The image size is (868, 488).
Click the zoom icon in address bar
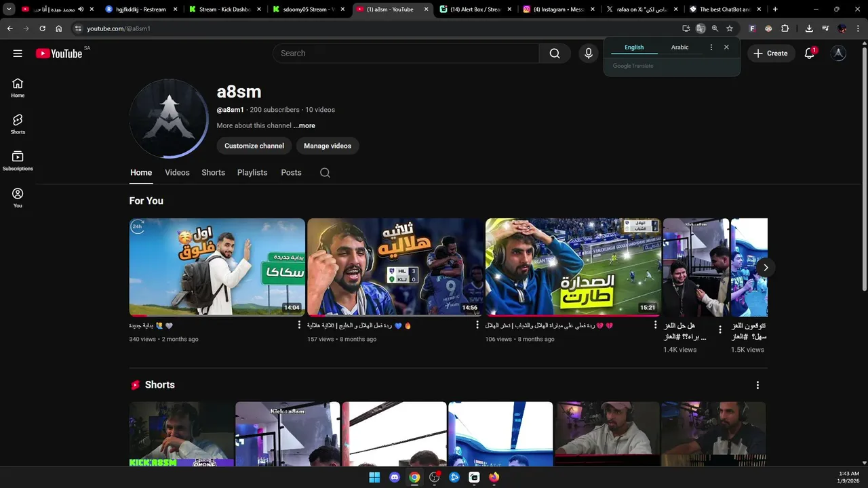pos(715,28)
